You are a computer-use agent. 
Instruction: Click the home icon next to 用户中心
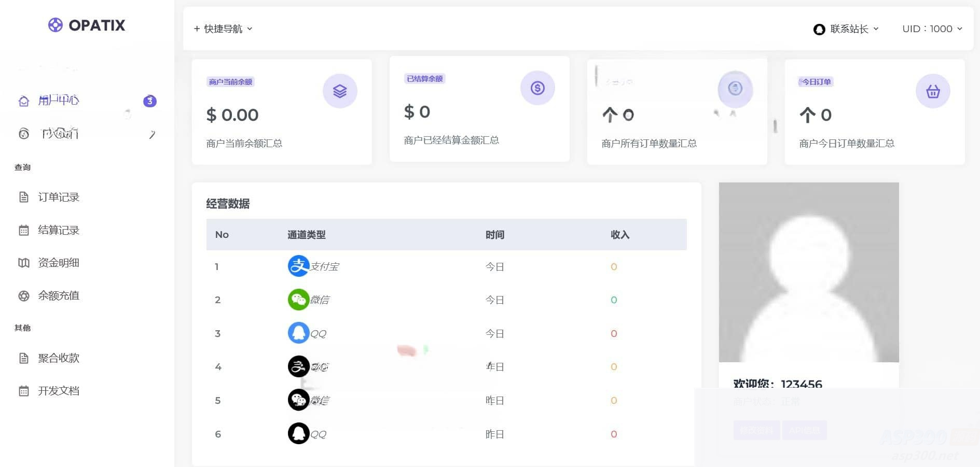23,101
